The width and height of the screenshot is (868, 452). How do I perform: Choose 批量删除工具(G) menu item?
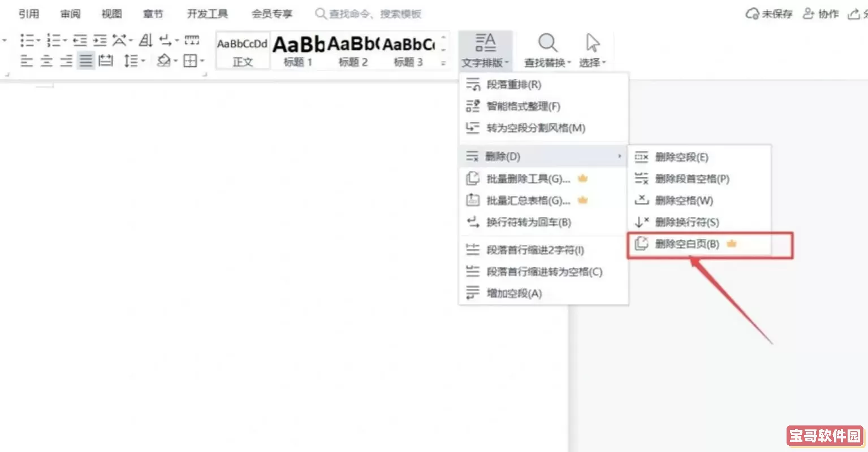click(x=544, y=179)
